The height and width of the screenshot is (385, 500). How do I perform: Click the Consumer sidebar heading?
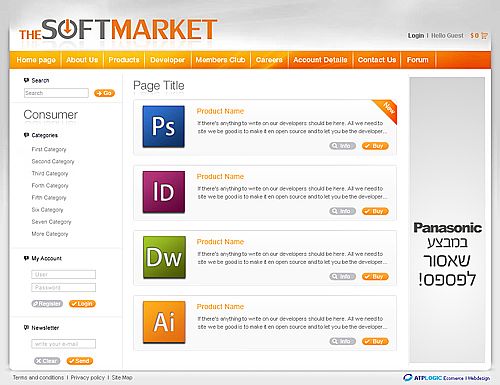51,115
